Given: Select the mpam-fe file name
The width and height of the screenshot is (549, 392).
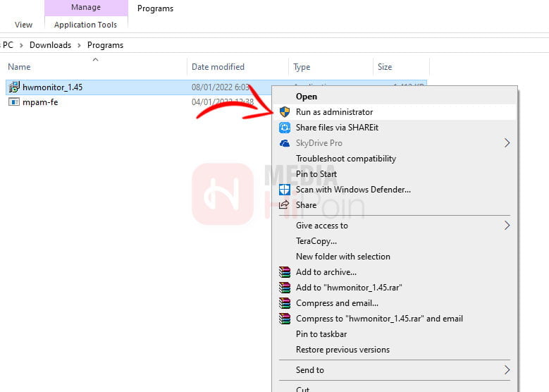Looking at the screenshot, I should tap(40, 102).
